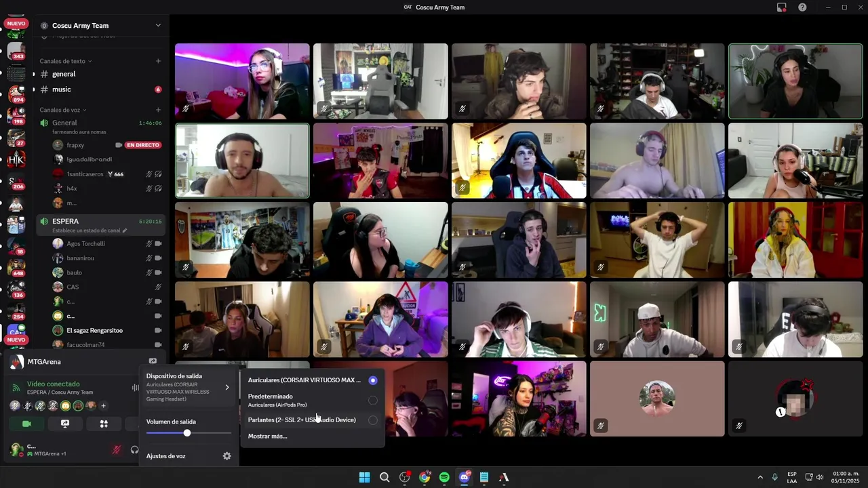Open server icon with 136 badge
The height and width of the screenshot is (488, 868).
[x=16, y=289]
